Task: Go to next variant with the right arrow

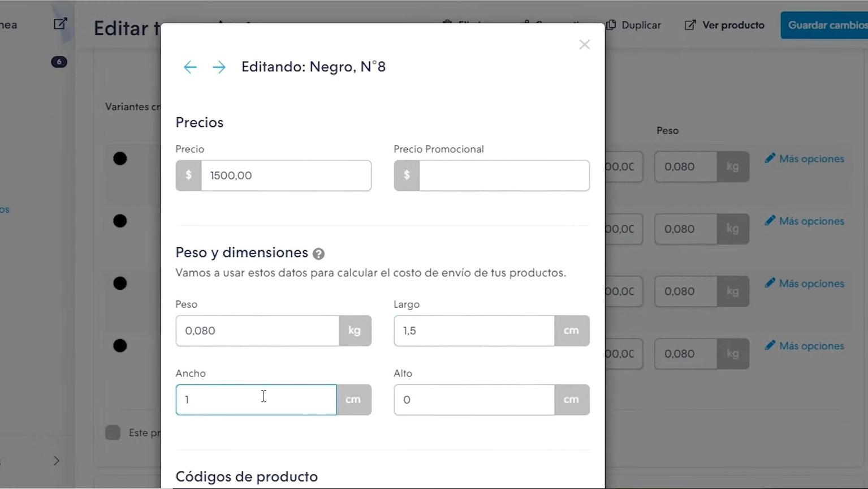Action: 219,67
